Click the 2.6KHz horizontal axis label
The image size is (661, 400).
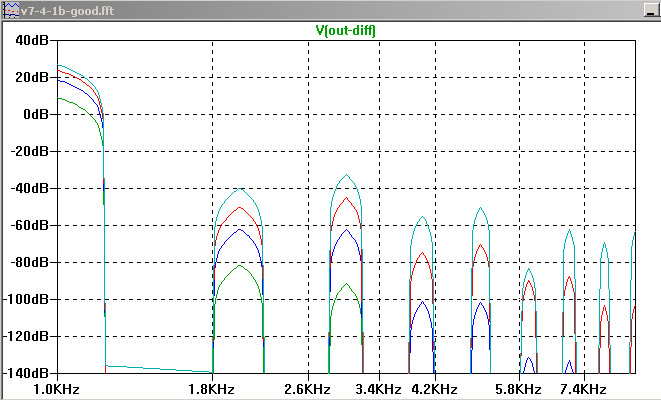click(307, 389)
